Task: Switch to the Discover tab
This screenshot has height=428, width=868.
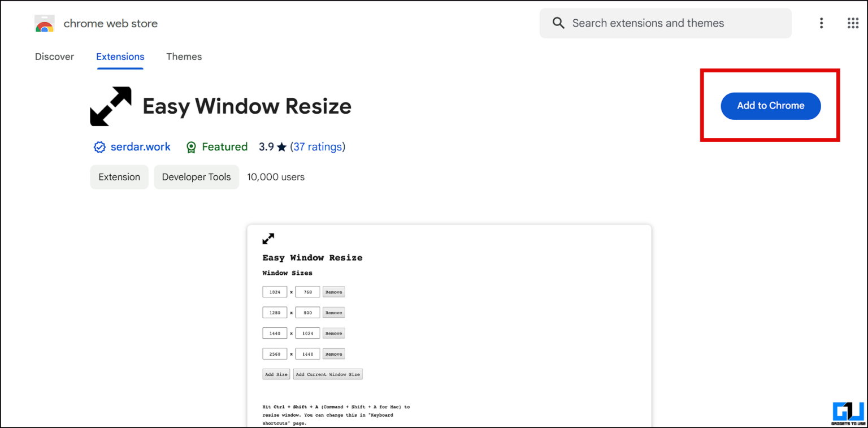Action: coord(54,57)
